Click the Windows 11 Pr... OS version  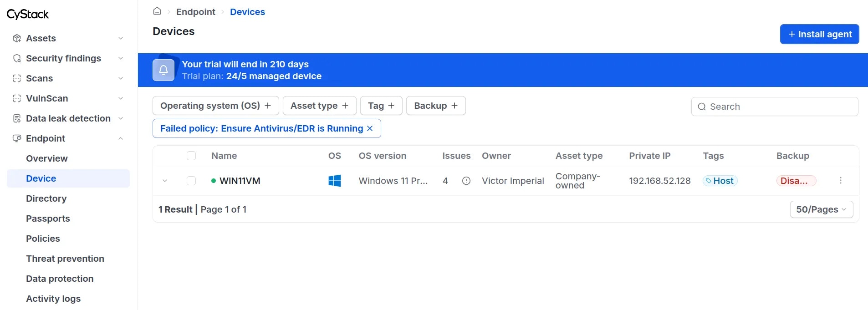pyautogui.click(x=393, y=181)
